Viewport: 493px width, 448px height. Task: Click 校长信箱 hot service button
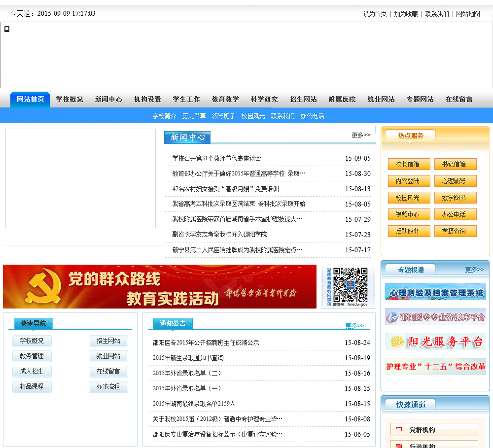409,164
